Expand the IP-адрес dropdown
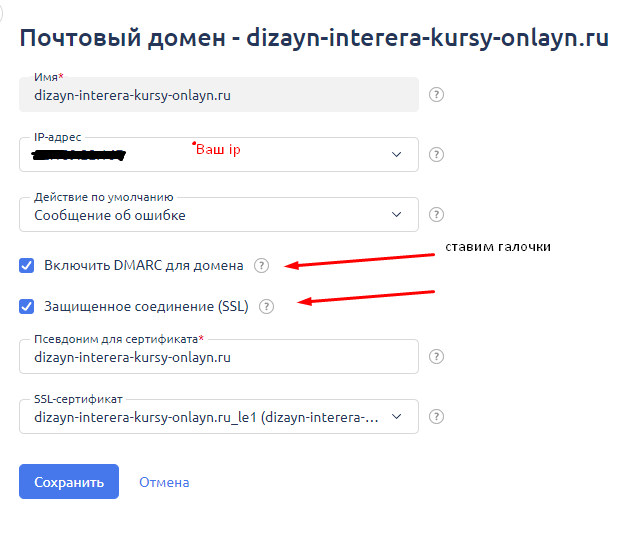This screenshot has width=631, height=533. (x=397, y=155)
